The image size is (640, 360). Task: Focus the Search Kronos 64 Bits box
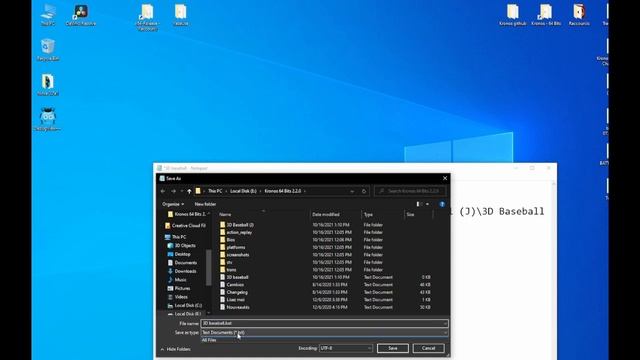pyautogui.click(x=410, y=191)
